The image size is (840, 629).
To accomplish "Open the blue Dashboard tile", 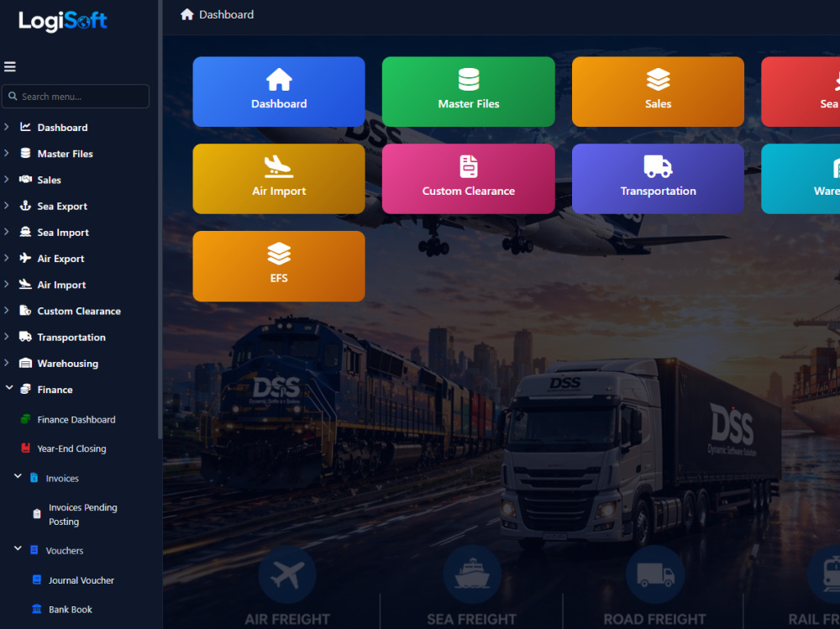I will tap(279, 92).
